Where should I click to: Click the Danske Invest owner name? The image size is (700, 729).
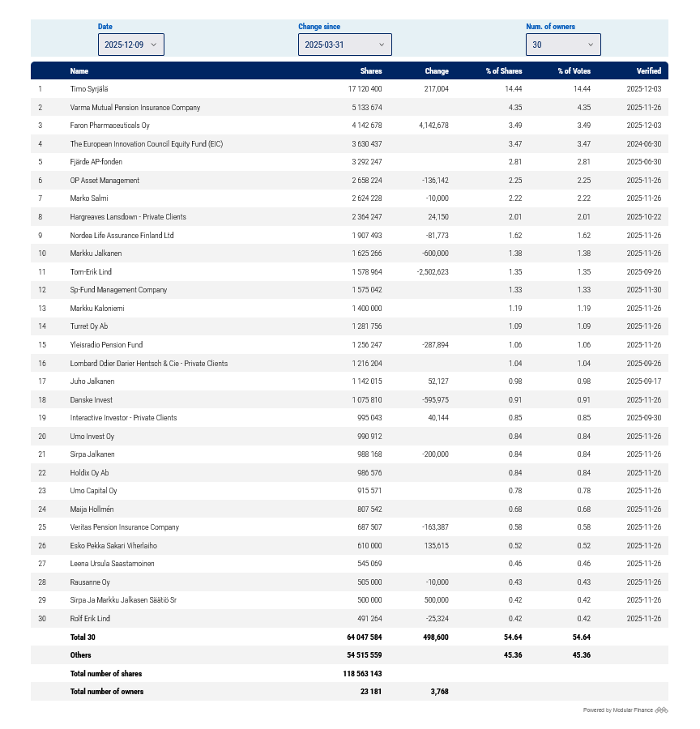point(91,399)
